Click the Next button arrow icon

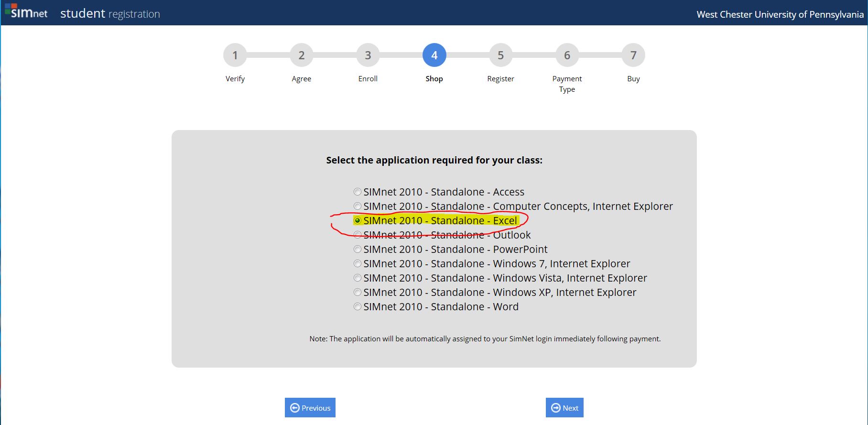click(x=556, y=408)
